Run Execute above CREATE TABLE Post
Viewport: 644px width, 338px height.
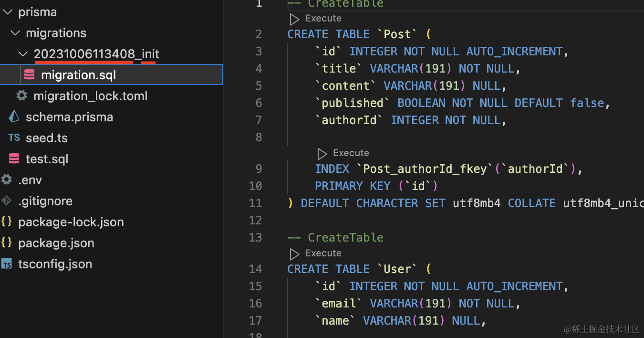(x=323, y=19)
